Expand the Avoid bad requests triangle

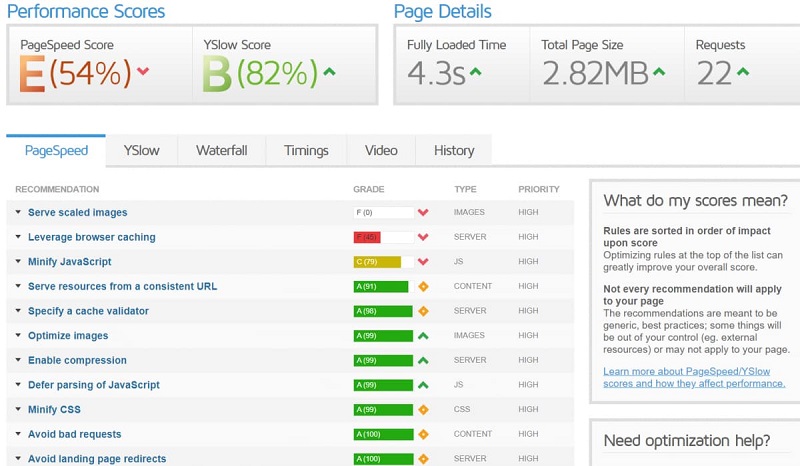pos(18,433)
